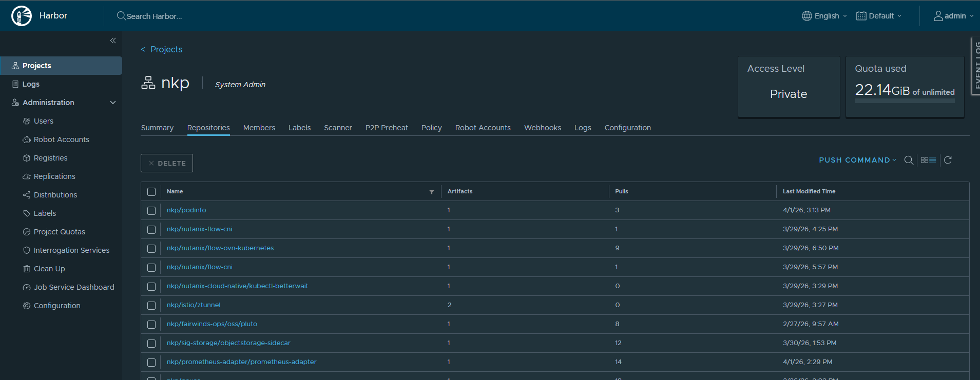Check the objectstorage-sidecar row checkbox

pos(151,344)
